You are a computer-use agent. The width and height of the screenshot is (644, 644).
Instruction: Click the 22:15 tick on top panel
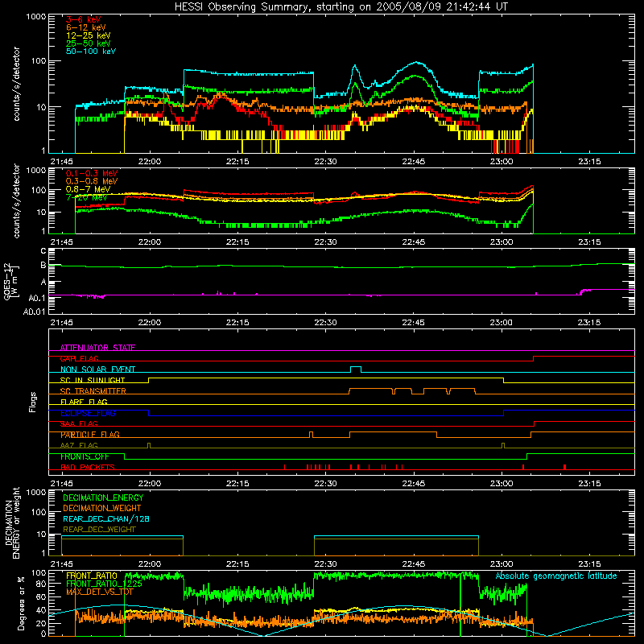237,162
